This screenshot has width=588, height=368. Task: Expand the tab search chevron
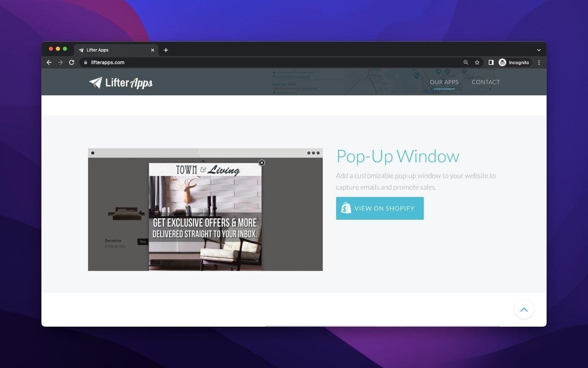539,50
